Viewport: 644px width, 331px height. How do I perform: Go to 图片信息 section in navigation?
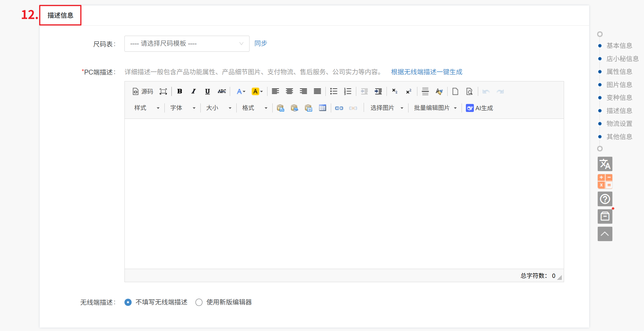(x=619, y=85)
